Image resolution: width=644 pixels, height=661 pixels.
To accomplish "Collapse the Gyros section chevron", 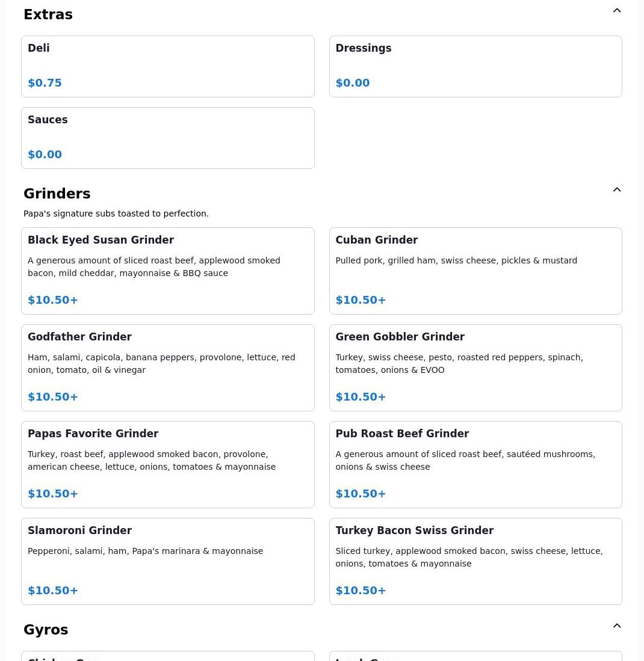I will click(617, 626).
